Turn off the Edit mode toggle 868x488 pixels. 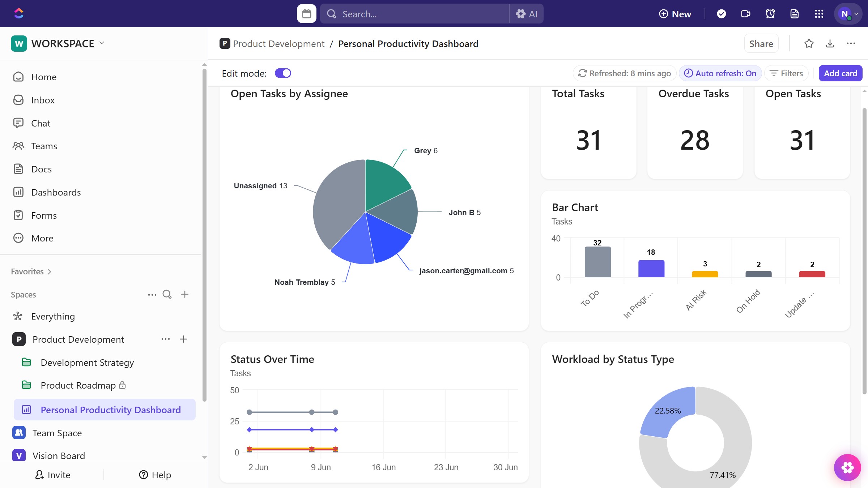coord(283,73)
